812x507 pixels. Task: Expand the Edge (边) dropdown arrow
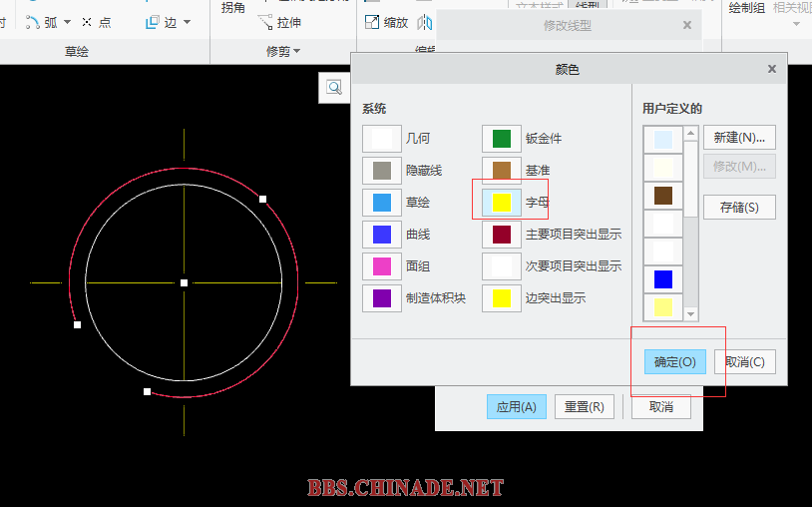tap(187, 22)
